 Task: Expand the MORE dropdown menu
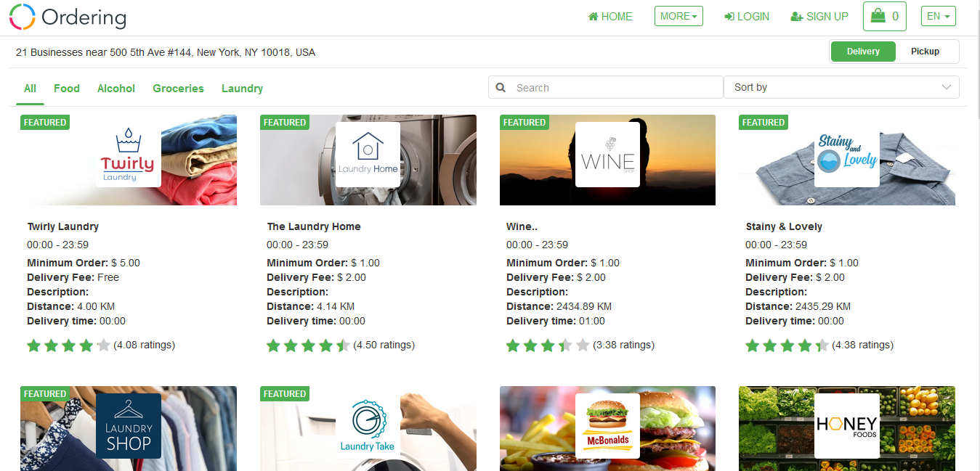point(679,16)
